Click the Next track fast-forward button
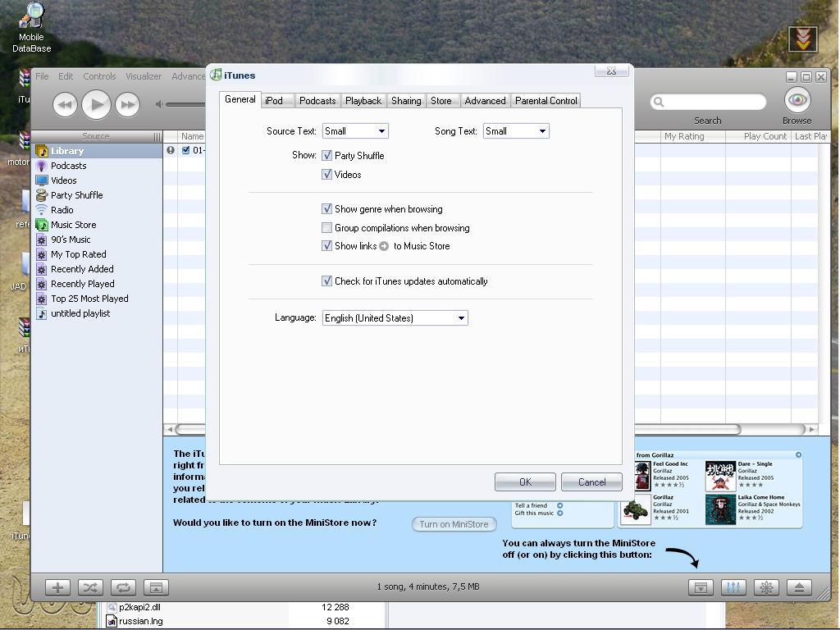 point(127,104)
